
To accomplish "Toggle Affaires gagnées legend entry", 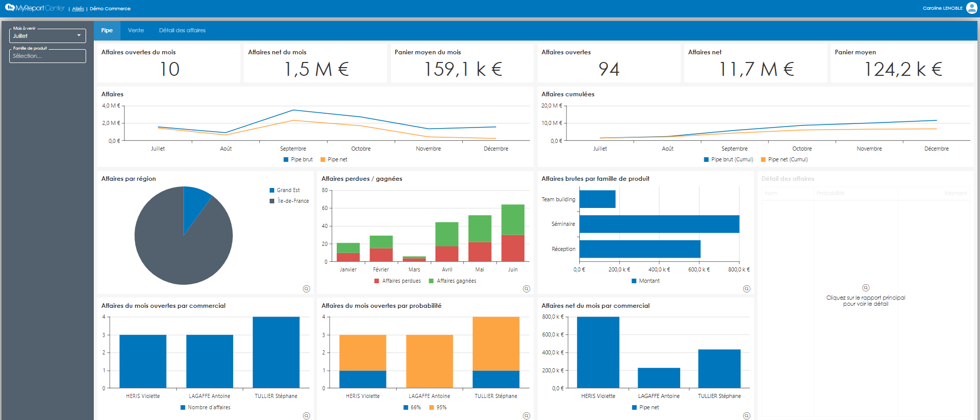I will (453, 281).
